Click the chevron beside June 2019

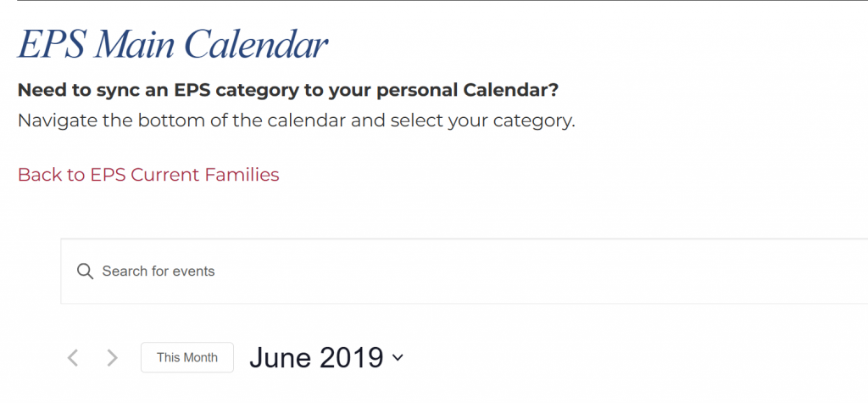[x=398, y=358]
